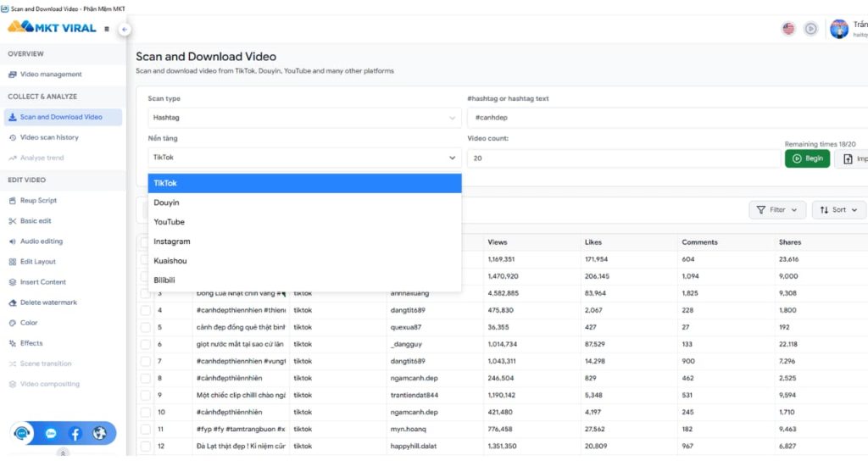Select YouTube in platform list
This screenshot has height=466, width=868.
point(304,222)
